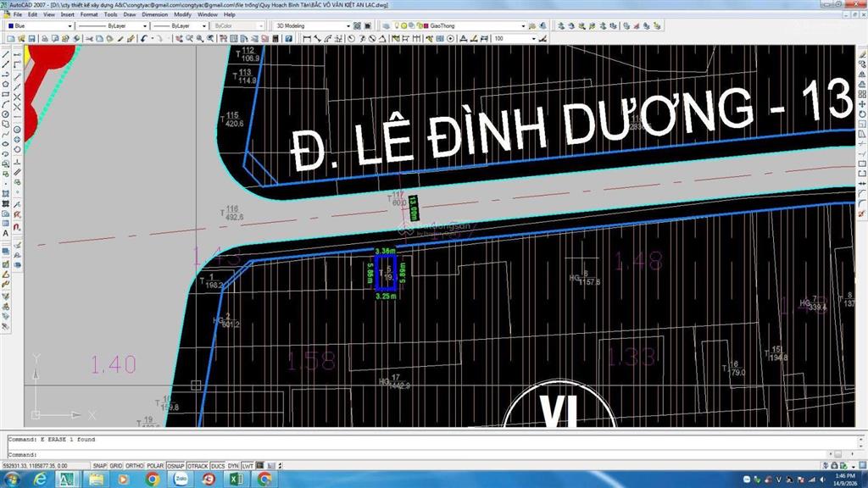Open Excel from the taskbar
The height and width of the screenshot is (488, 868).
point(236,480)
